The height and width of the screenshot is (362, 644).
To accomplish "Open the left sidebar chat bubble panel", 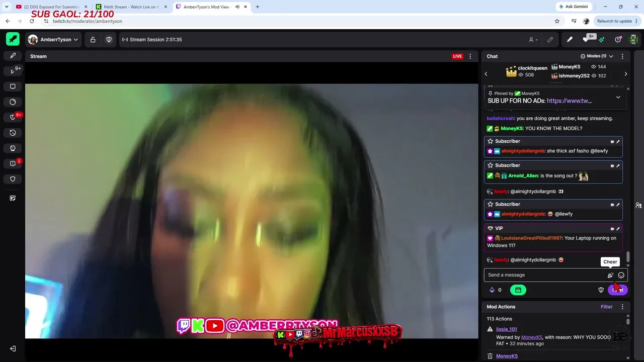I will (13, 86).
